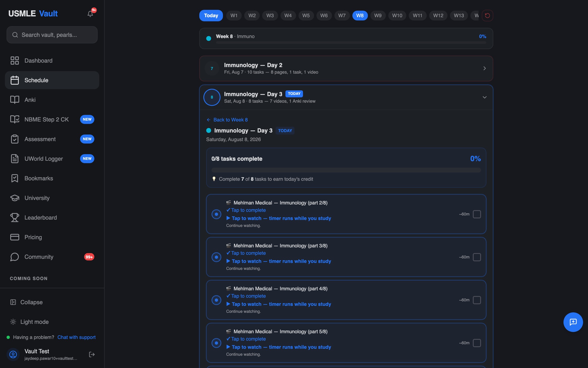Switch to week W12 tab
This screenshot has height=368, width=588.
438,16
